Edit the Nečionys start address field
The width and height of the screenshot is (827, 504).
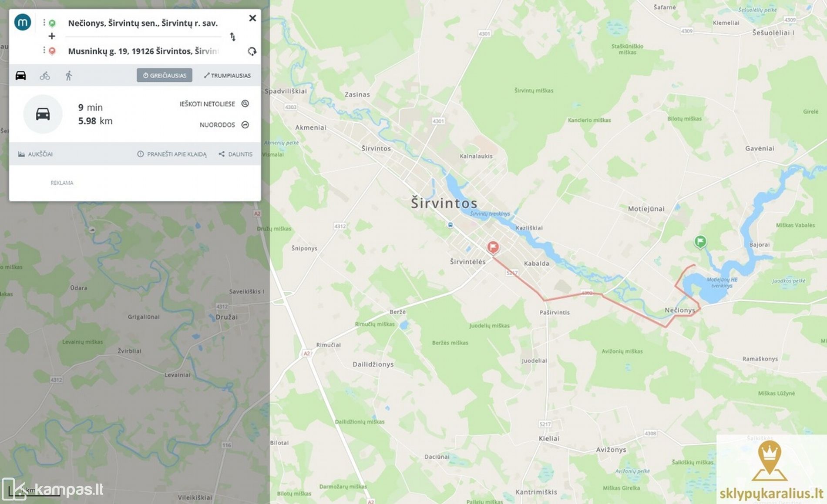pyautogui.click(x=143, y=23)
